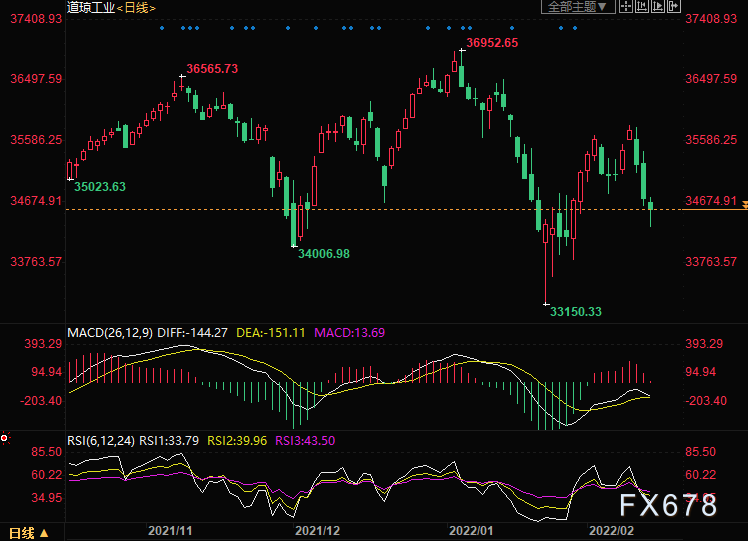
Task: Click -203.40 on the right MACD axis
Action: click(x=706, y=401)
